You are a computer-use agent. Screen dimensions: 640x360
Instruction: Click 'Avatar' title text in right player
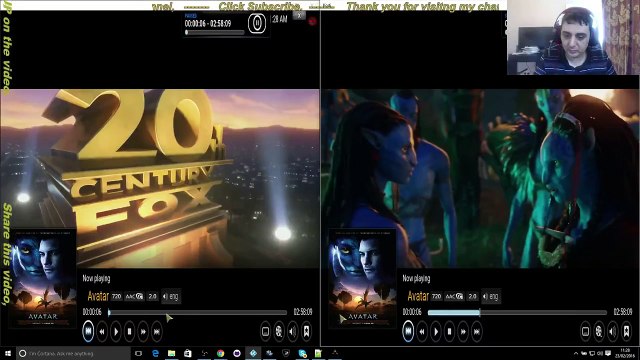coord(418,296)
